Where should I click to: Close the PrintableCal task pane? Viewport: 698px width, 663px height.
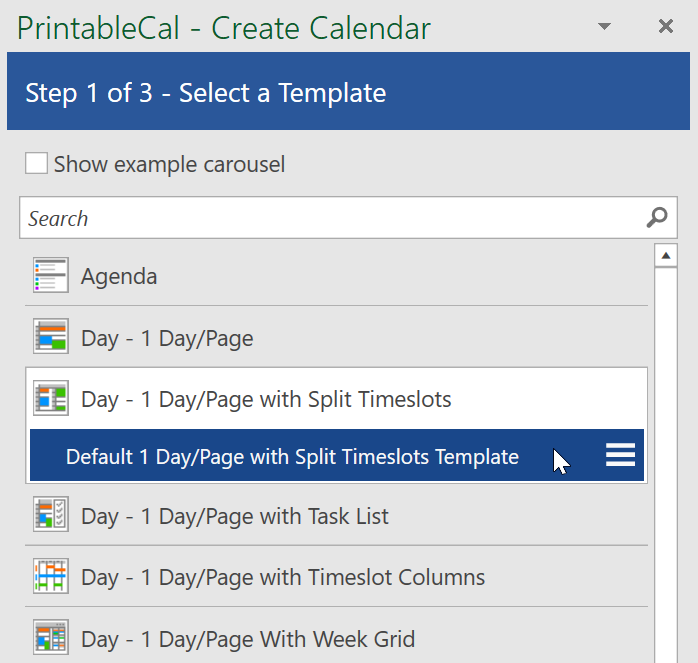[666, 26]
